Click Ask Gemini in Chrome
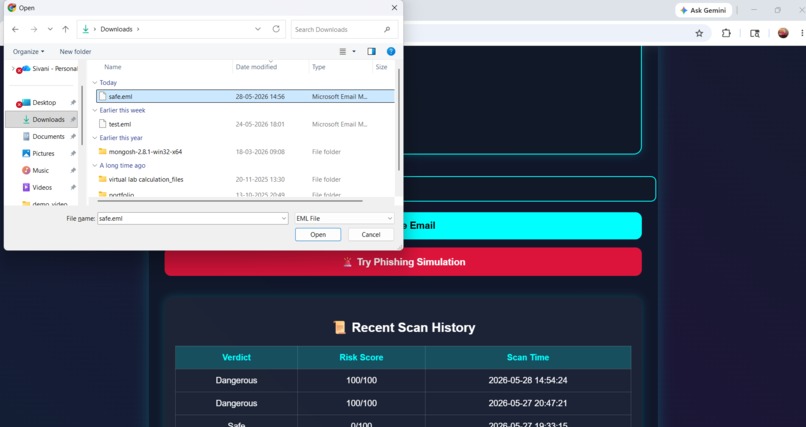The image size is (806, 427). tap(703, 10)
